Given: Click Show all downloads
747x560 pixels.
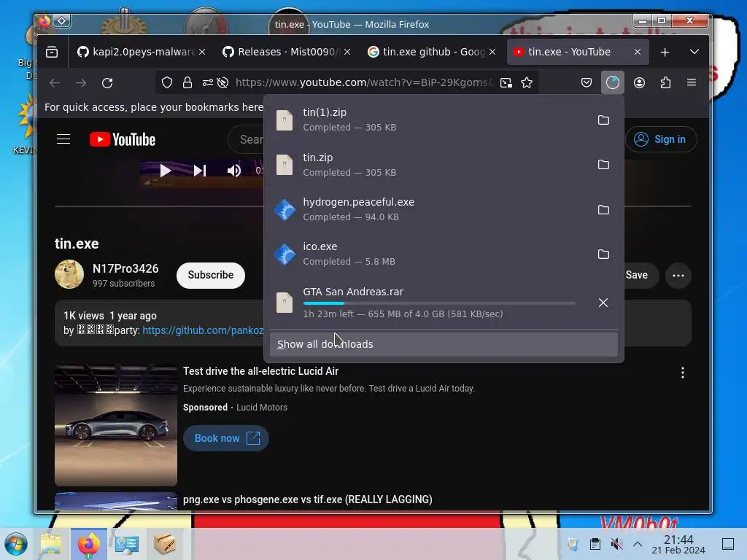Looking at the screenshot, I should tap(444, 344).
